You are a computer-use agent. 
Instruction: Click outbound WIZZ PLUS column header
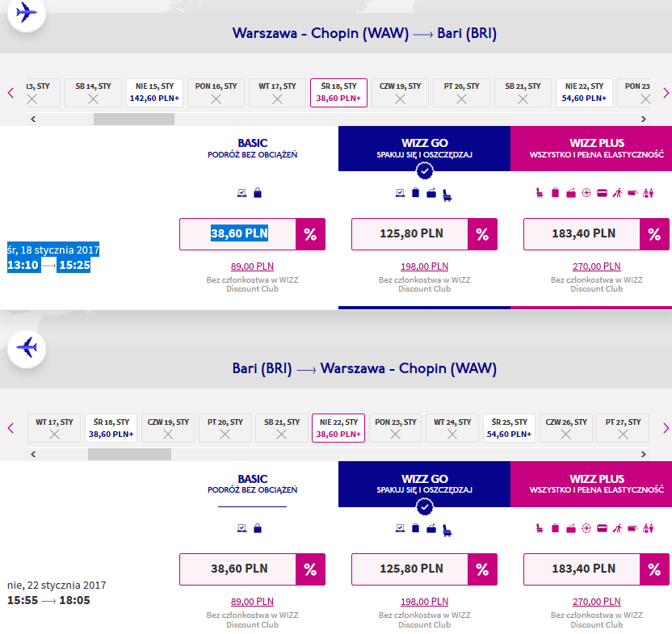pyautogui.click(x=591, y=149)
